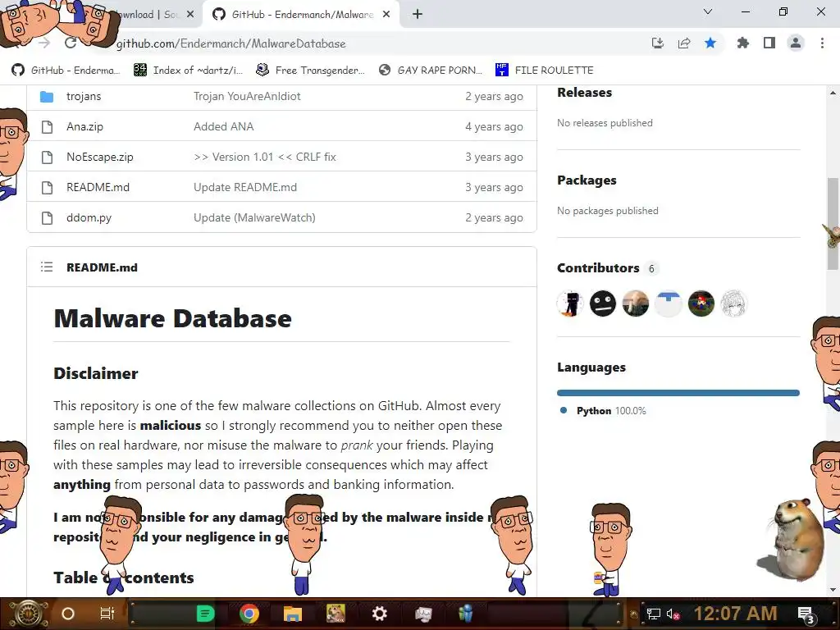Open Google Chrome from taskbar
The width and height of the screenshot is (840, 630).
(249, 614)
